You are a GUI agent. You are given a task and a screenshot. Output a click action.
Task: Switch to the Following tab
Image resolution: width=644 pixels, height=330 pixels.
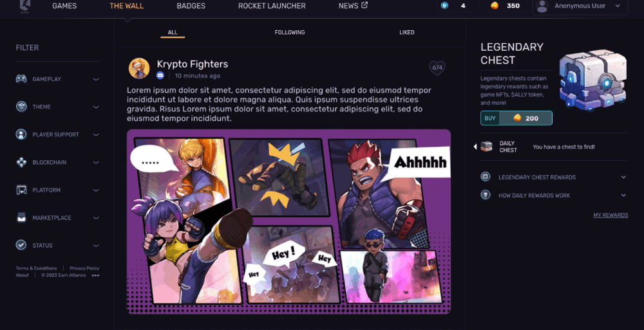click(x=290, y=32)
